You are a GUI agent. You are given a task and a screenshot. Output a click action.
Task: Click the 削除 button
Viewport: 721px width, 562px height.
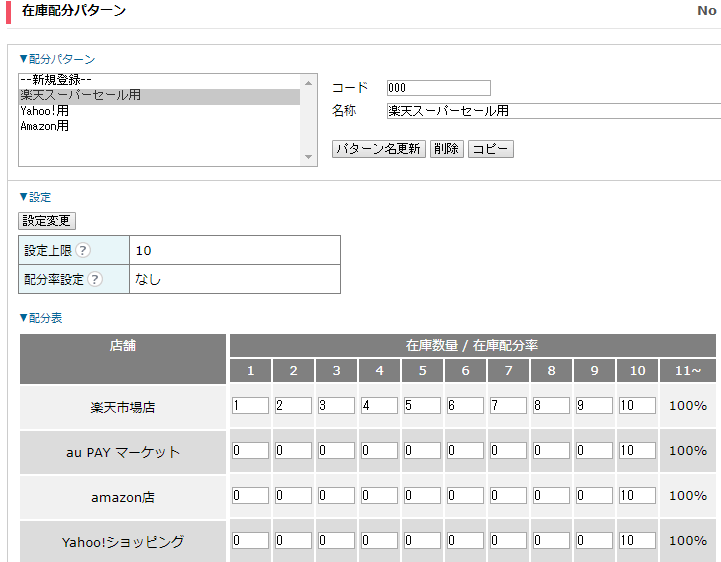pyautogui.click(x=446, y=149)
